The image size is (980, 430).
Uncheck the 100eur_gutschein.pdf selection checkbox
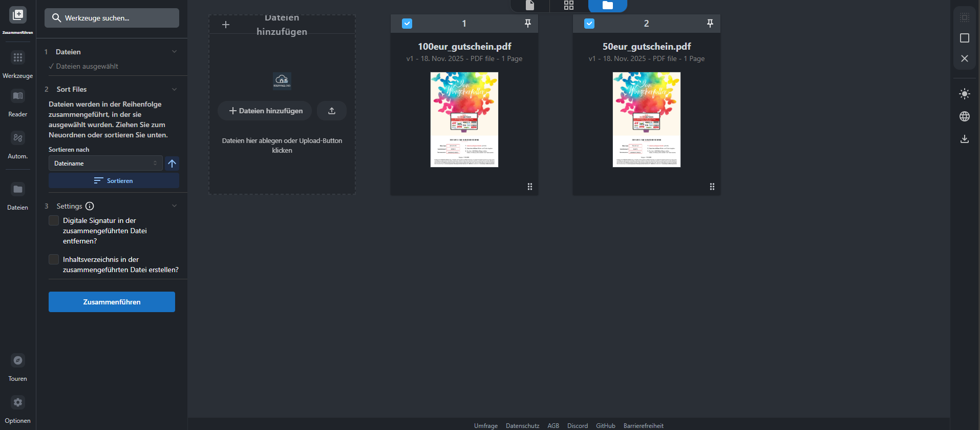coord(407,24)
